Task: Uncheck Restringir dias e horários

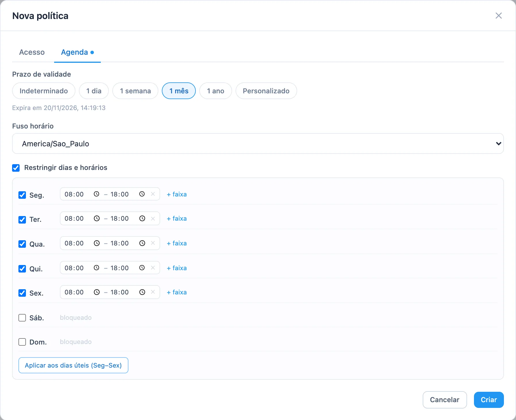Action: pos(16,168)
